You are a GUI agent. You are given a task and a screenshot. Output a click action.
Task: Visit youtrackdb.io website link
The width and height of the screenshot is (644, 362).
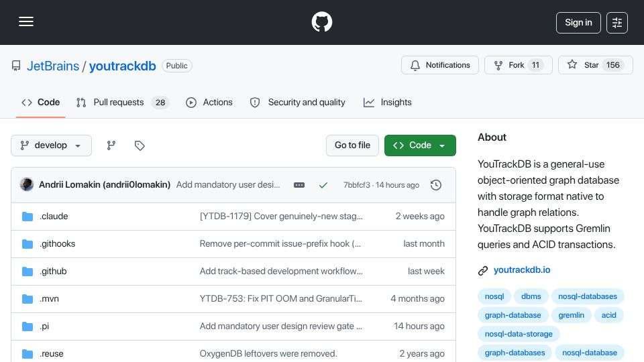tap(522, 270)
